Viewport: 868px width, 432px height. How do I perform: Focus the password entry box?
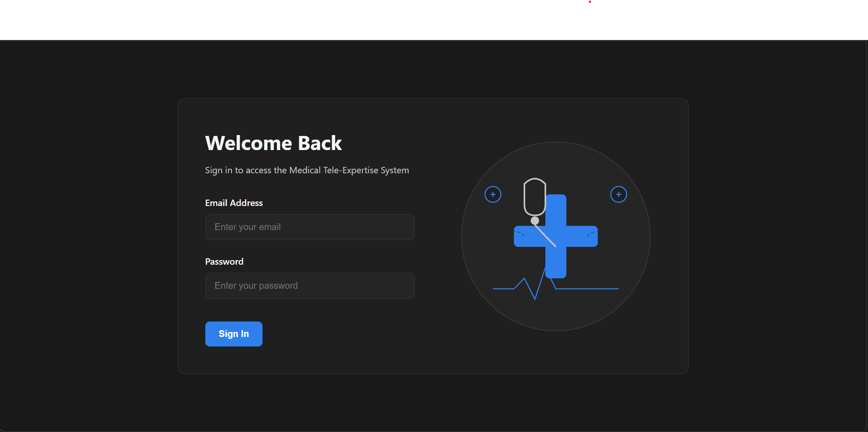pyautogui.click(x=310, y=286)
